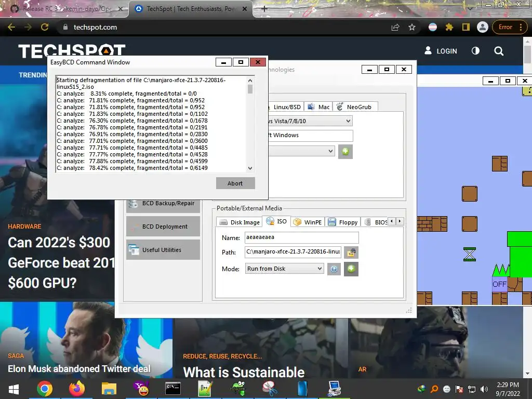Expand the Windows Vista/7/8/10 type dropdown
The height and width of the screenshot is (399, 532).
click(x=310, y=121)
